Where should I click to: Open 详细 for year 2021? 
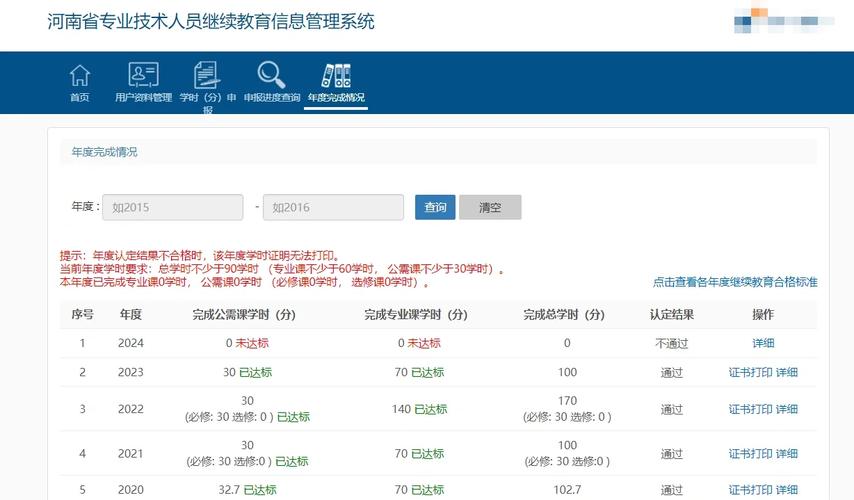[x=787, y=454]
